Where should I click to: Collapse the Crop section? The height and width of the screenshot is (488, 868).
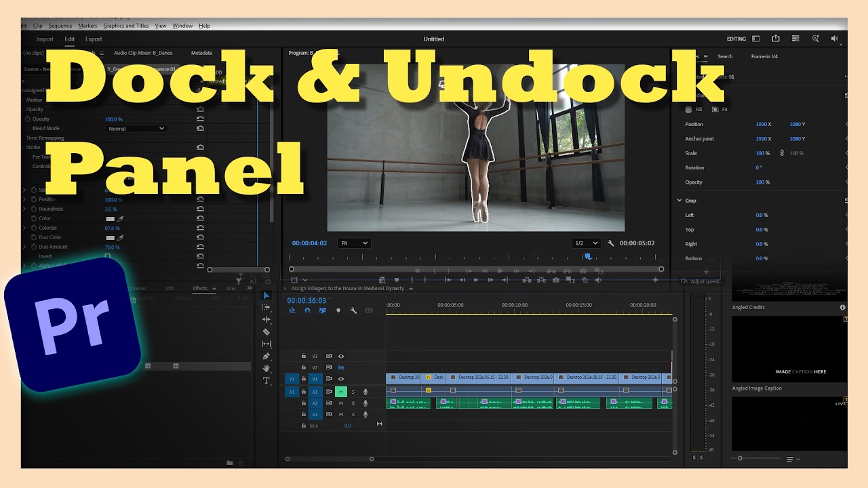click(x=679, y=201)
